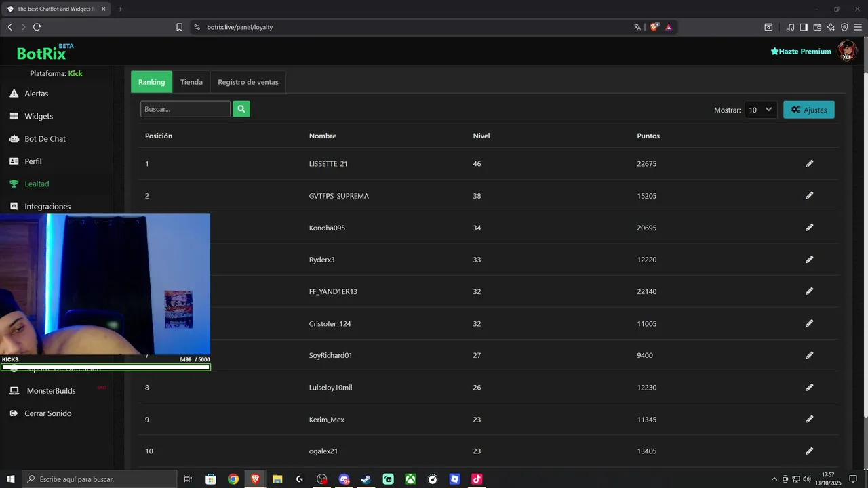
Task: Open Brave VPN shield icon
Action: 844,27
